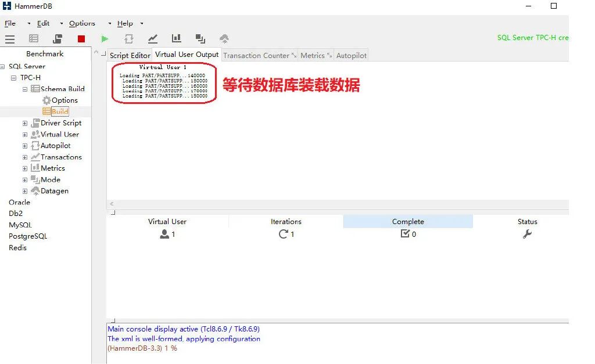The width and height of the screenshot is (595, 364).
Task: Select Oracle in the benchmark list
Action: point(19,203)
